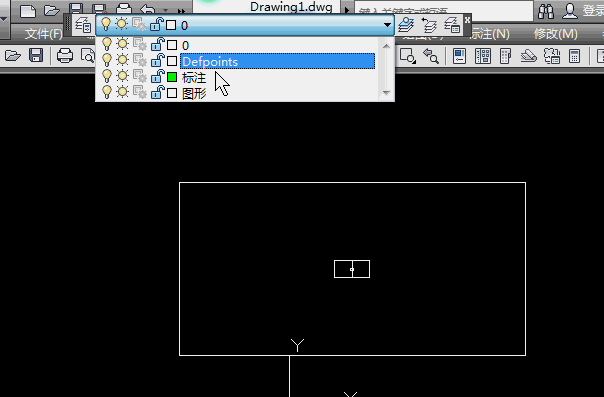Open the Properties palette icon
Image resolution: width=604 pixels, height=397 pixels.
[x=460, y=56]
